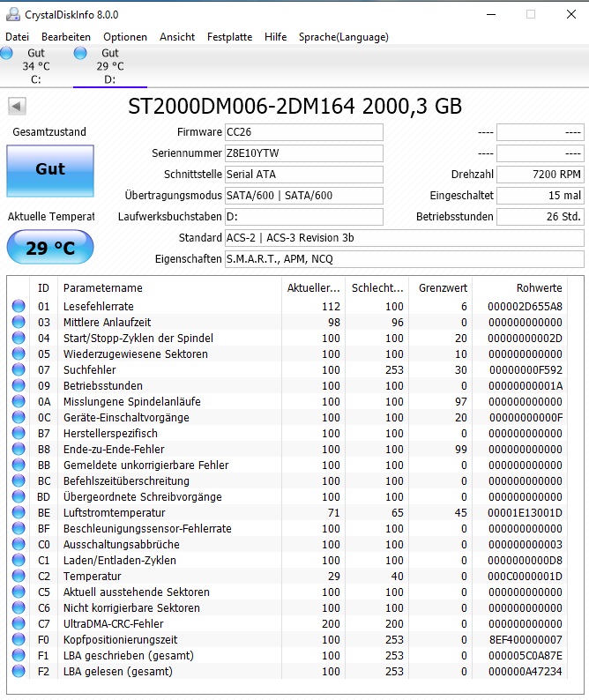Viewport: 589px width, 700px height.
Task: Click the Übertragungsmodus field SATA/600
Action: [x=303, y=196]
